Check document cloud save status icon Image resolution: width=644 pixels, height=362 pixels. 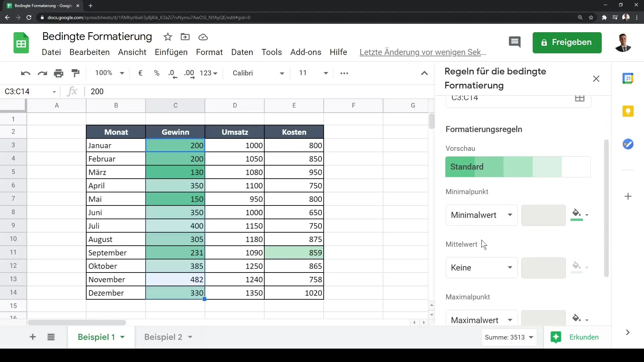click(203, 37)
